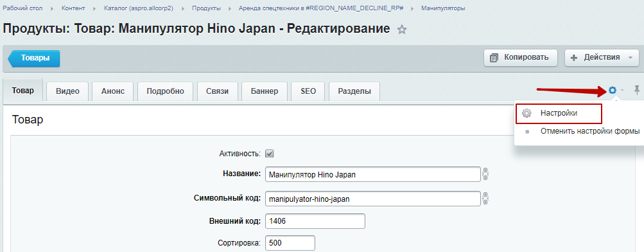644x252 pixels.
Task: Switch to the Видео tab
Action: point(67,91)
